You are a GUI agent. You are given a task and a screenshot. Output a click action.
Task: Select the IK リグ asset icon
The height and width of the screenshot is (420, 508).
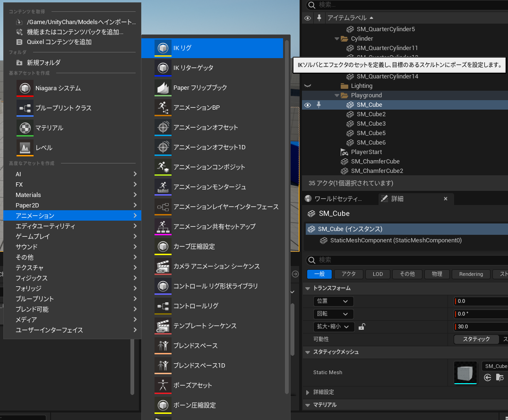click(x=163, y=48)
